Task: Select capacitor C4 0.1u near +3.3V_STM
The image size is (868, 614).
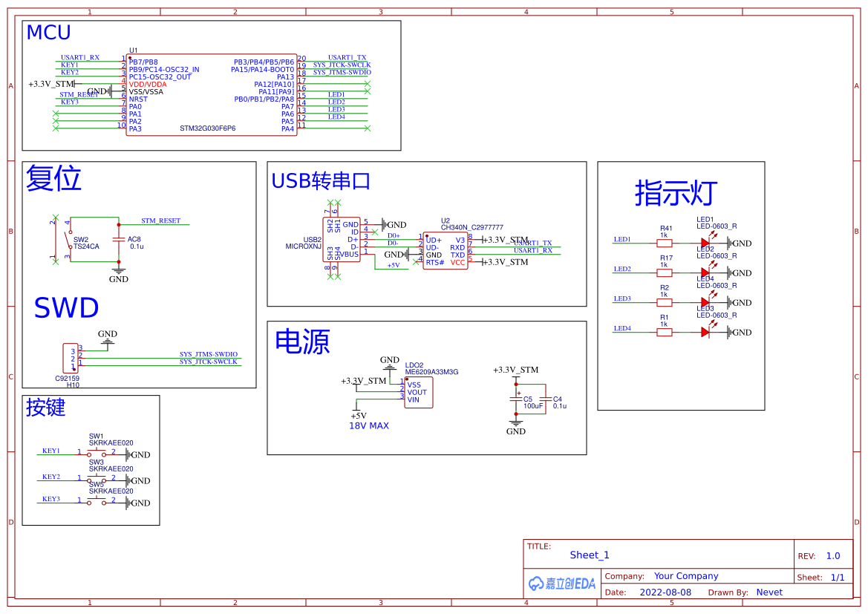Action: point(544,399)
